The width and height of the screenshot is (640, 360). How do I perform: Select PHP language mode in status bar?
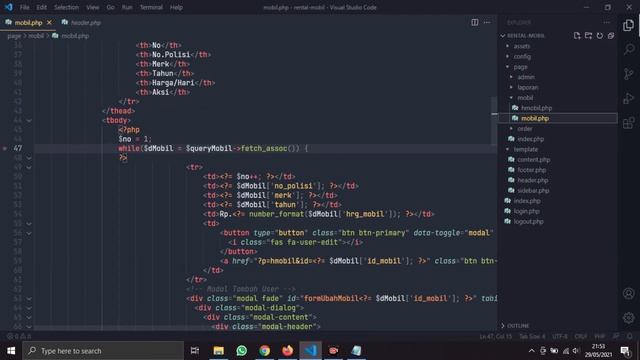[x=600, y=336]
